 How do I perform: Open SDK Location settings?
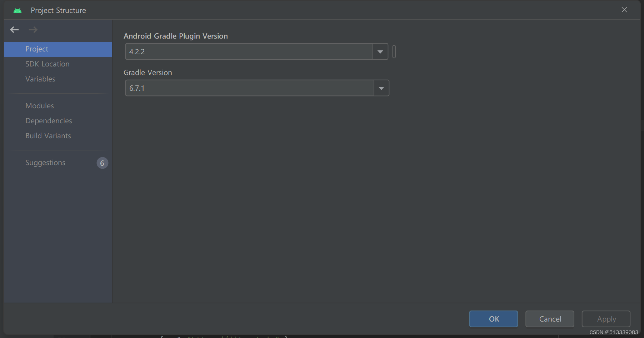[x=48, y=64]
